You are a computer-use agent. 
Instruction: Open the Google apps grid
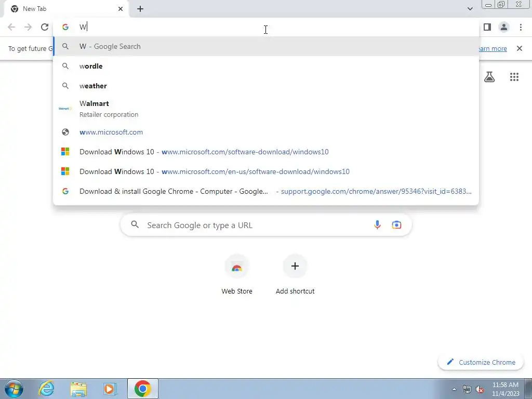click(x=514, y=77)
